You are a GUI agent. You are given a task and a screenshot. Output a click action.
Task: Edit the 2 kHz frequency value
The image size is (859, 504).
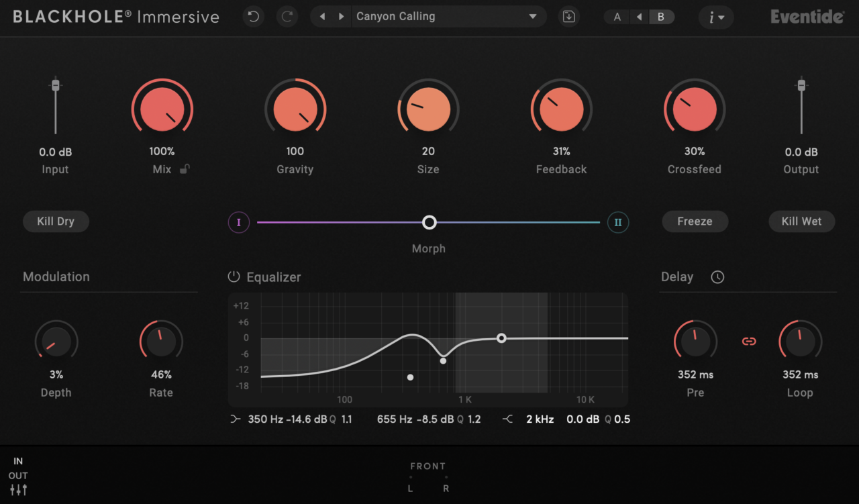(540, 419)
